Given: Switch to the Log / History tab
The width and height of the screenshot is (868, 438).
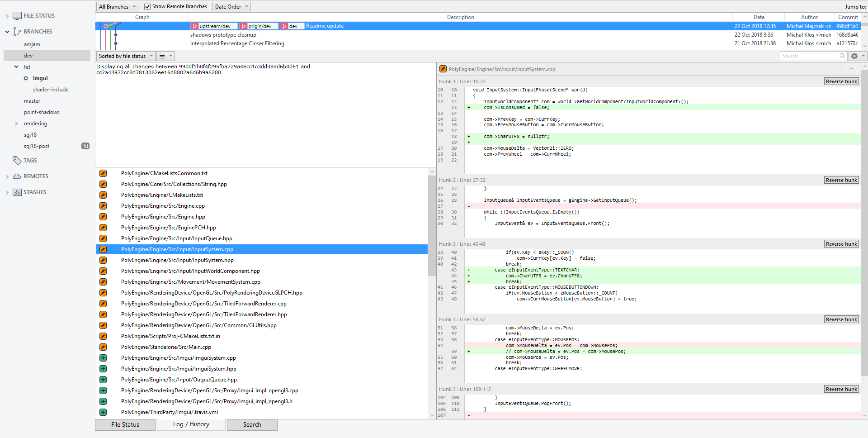Looking at the screenshot, I should (x=191, y=424).
